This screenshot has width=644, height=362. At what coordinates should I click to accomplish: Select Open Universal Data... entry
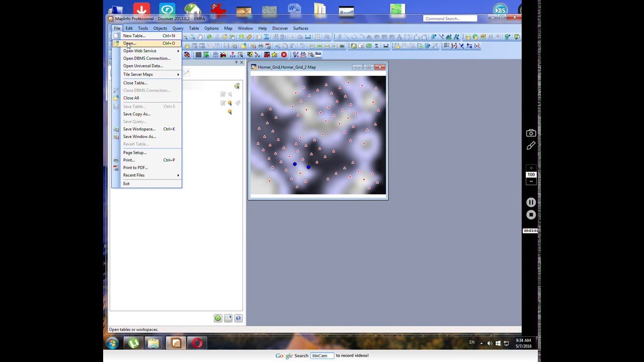(x=146, y=66)
